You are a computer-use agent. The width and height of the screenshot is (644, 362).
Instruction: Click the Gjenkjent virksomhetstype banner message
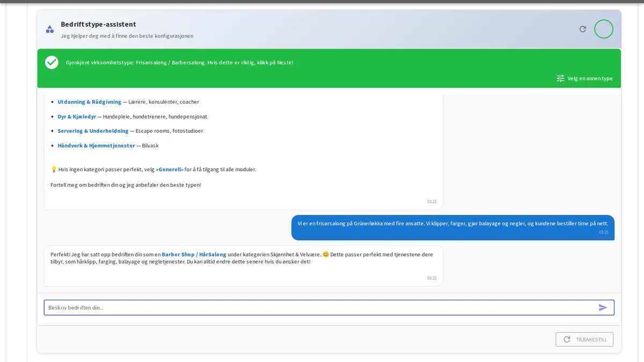(x=179, y=63)
